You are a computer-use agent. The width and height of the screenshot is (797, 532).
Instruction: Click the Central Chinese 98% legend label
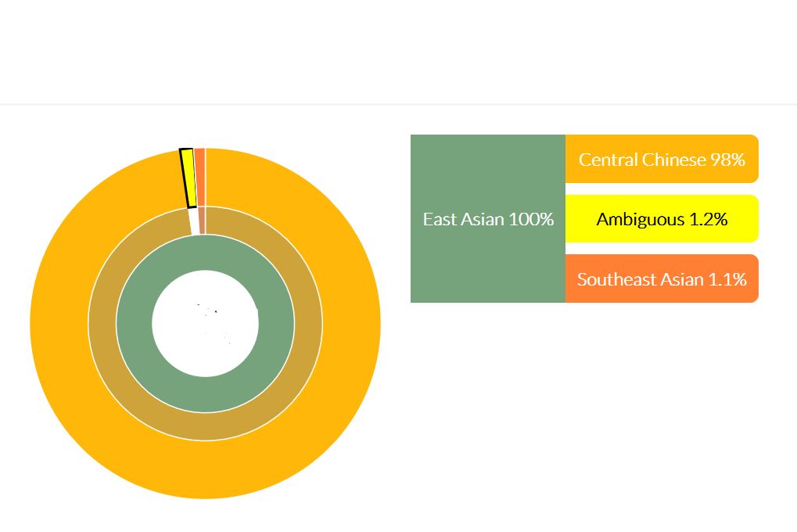click(x=662, y=159)
